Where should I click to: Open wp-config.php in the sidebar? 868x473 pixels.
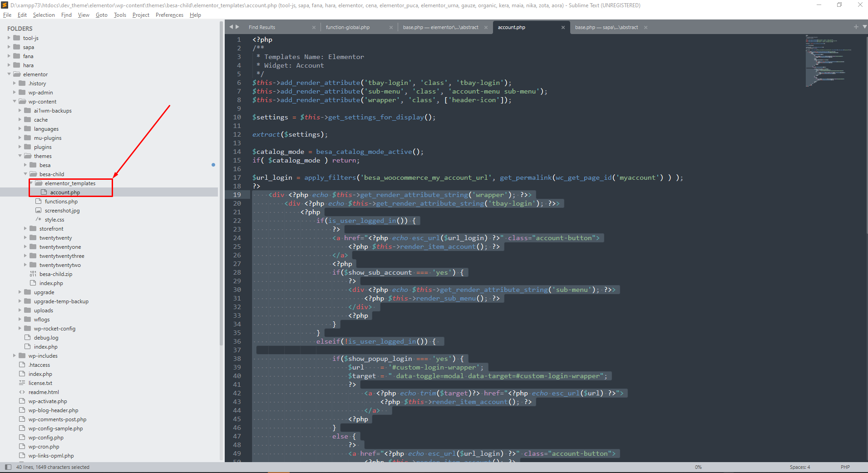click(46, 438)
